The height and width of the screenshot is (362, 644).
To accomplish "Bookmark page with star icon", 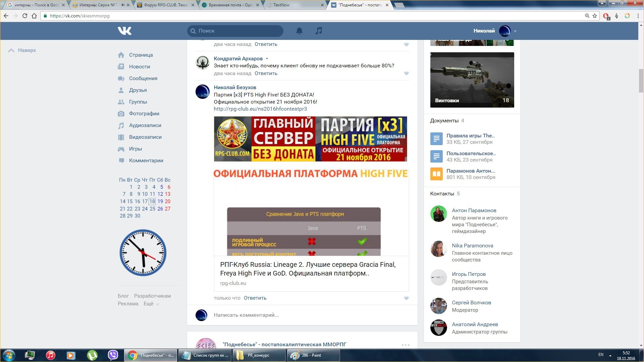I will (595, 16).
